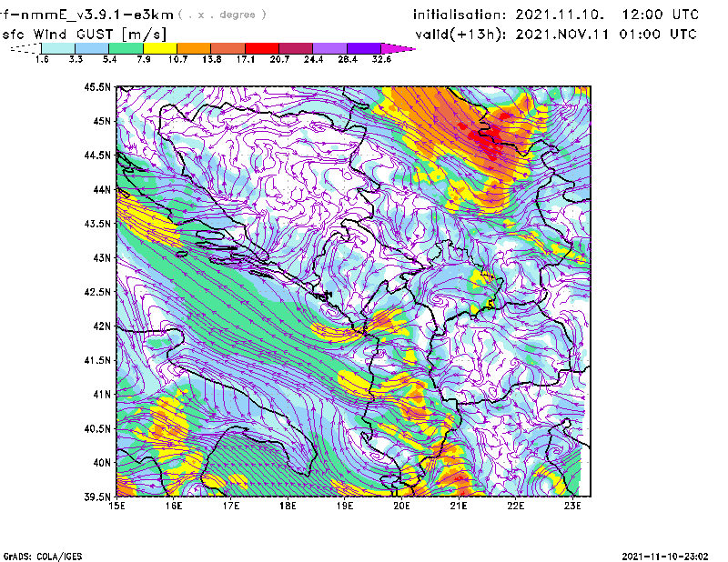Click the 43.5N latitude label

[x=97, y=224]
